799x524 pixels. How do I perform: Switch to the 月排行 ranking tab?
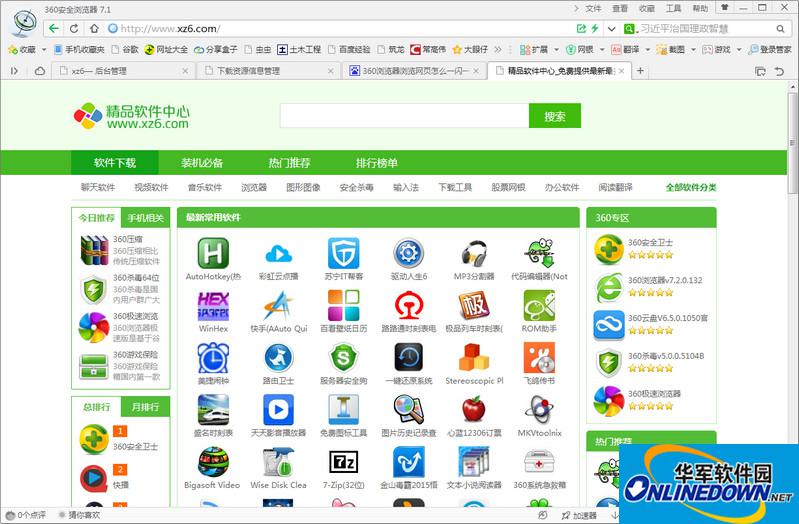pyautogui.click(x=145, y=407)
